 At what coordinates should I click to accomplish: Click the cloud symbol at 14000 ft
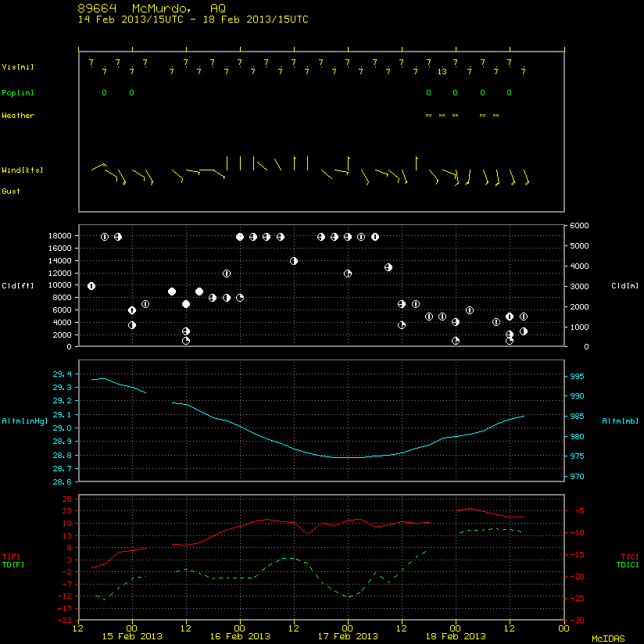pos(294,261)
